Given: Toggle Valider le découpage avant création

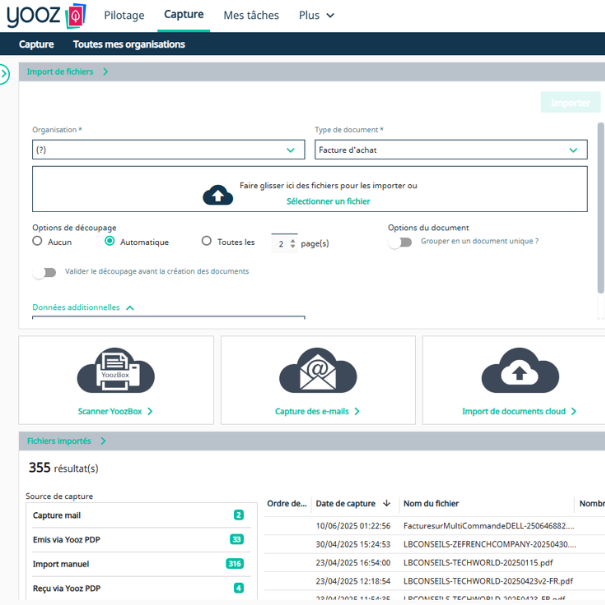Looking at the screenshot, I should coord(44,272).
